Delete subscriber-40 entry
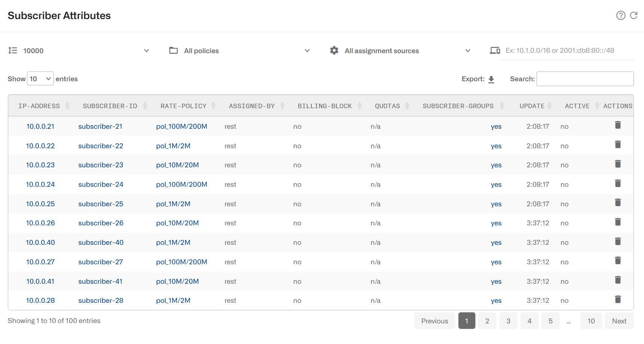Image resolution: width=644 pixels, height=344 pixels. (618, 241)
